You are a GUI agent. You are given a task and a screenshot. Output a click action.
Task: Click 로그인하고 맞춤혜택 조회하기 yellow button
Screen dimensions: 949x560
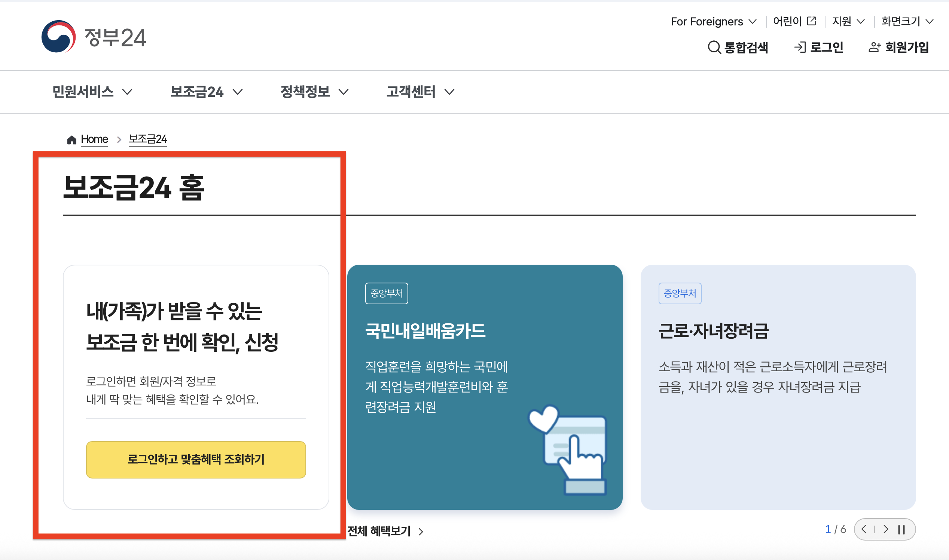pyautogui.click(x=196, y=459)
